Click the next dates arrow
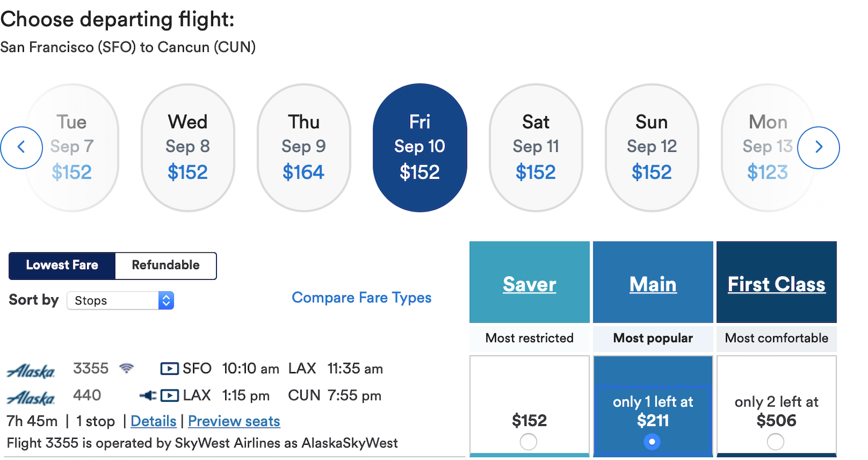 click(819, 148)
